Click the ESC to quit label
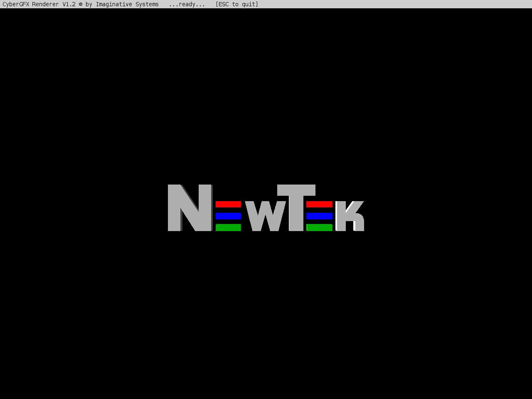The height and width of the screenshot is (399, 532). coord(237,4)
